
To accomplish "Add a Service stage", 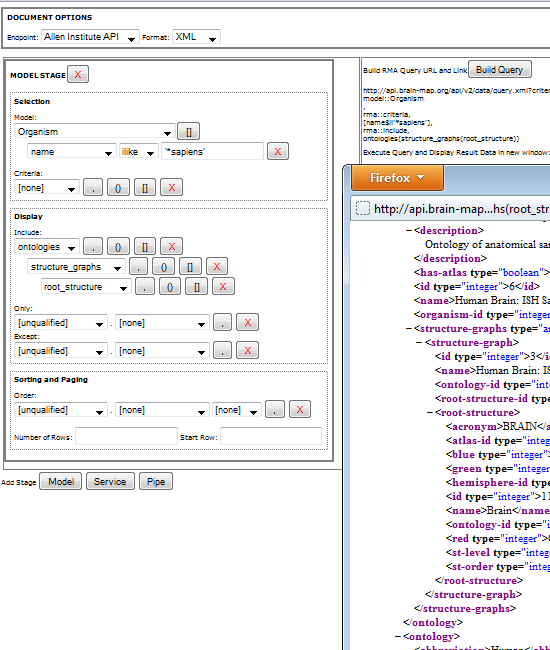I will [x=110, y=481].
